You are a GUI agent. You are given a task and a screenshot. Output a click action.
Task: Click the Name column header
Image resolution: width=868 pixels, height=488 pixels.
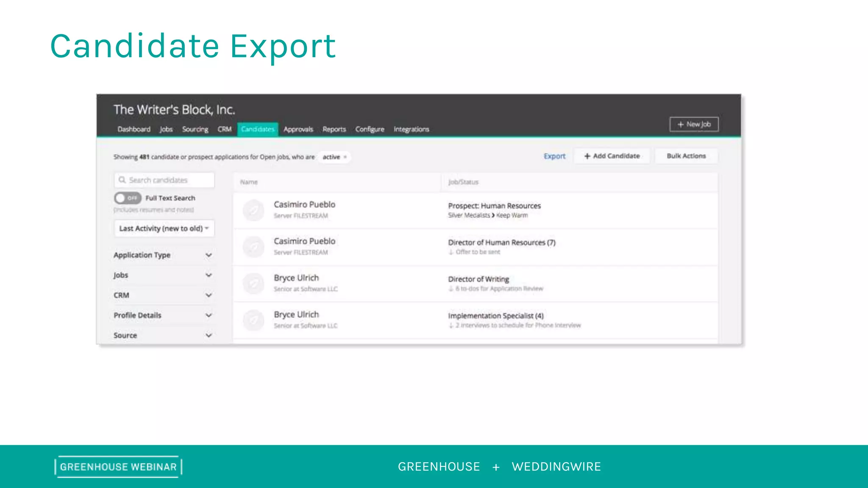tap(249, 182)
